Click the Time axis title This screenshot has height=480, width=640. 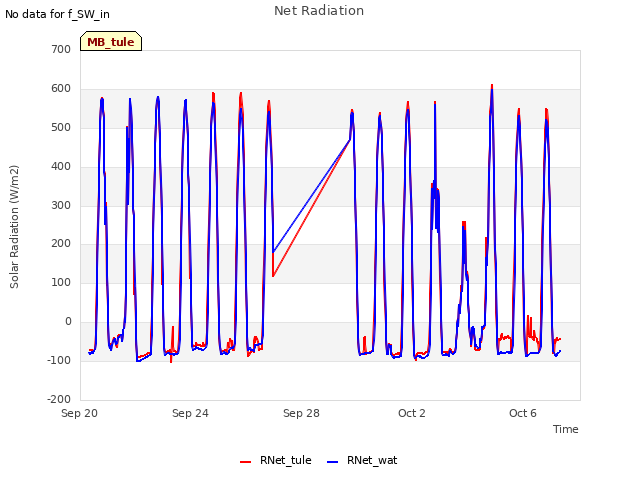(x=565, y=429)
